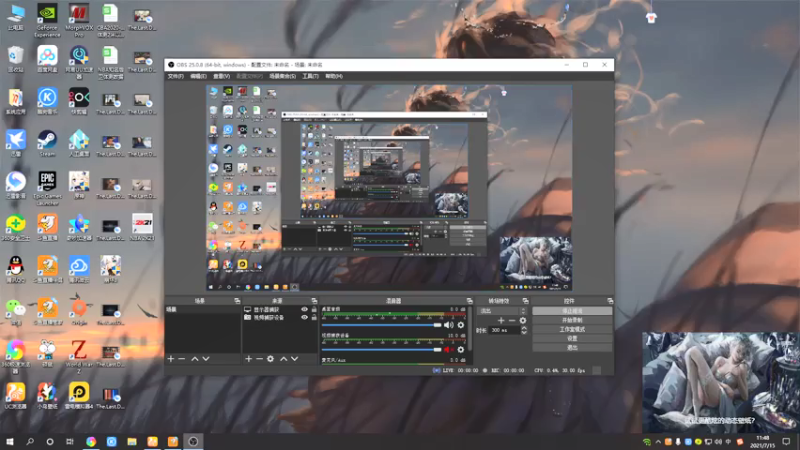Undock the Controls panel
This screenshot has width=800, height=450.
tap(610, 301)
